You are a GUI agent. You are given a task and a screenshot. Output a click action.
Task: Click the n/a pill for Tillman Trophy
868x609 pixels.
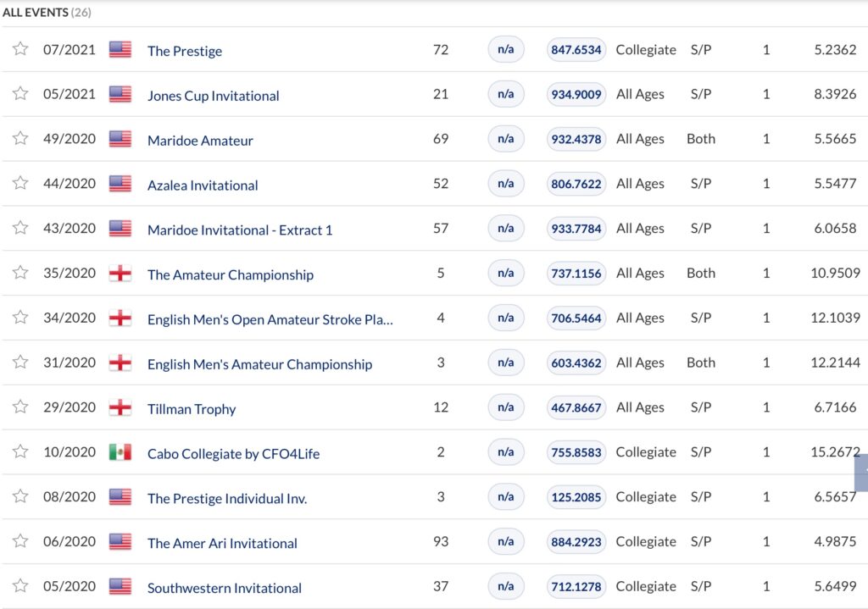tap(506, 407)
